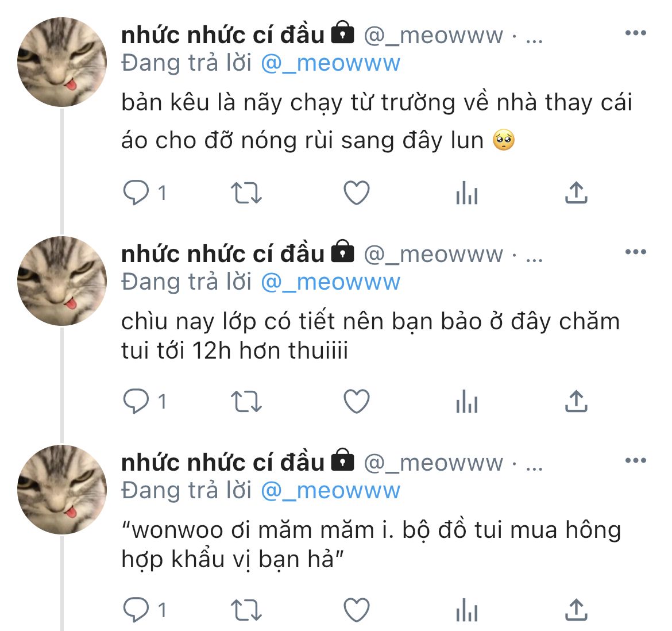Retweet the first tweet in thread
This screenshot has height=631, width=672.
pos(246,193)
